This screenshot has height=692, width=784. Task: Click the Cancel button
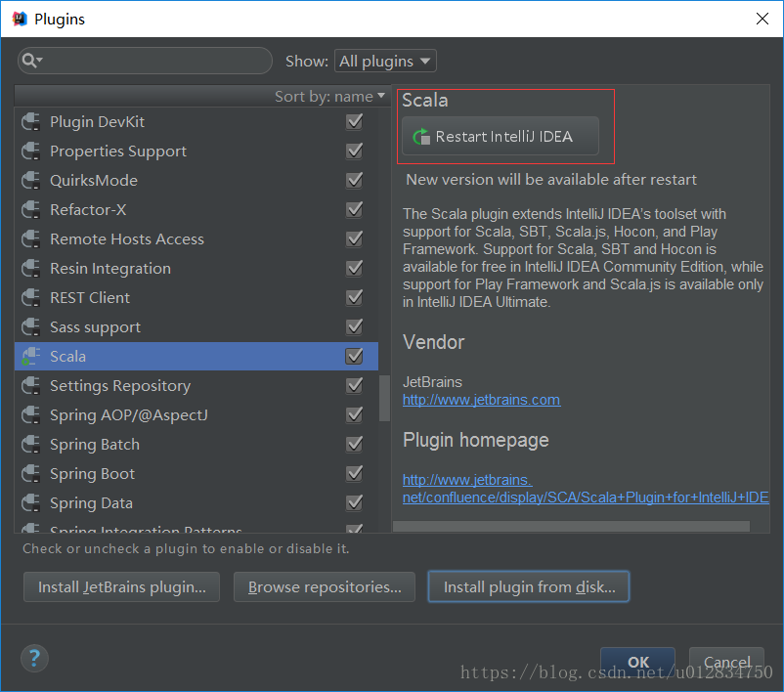(x=726, y=662)
